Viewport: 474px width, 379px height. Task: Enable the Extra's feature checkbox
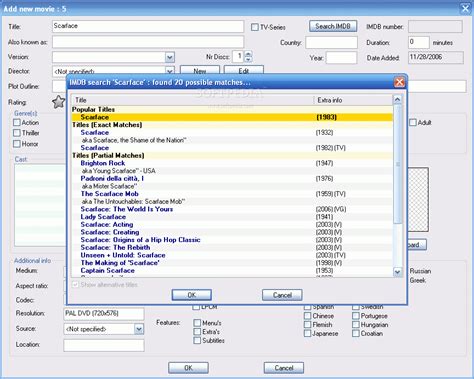pyautogui.click(x=197, y=332)
